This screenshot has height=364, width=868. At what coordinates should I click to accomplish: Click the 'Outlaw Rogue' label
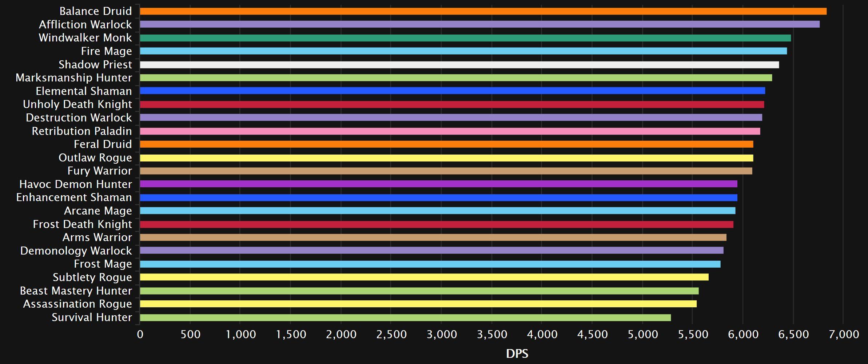tap(95, 158)
